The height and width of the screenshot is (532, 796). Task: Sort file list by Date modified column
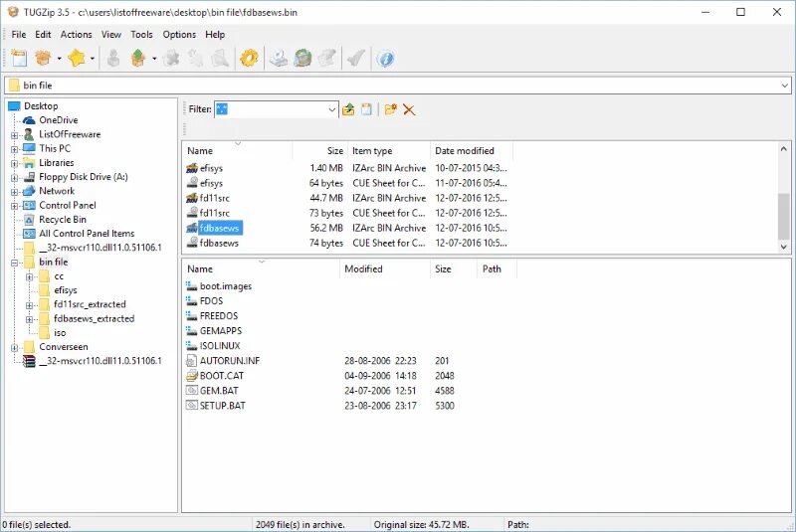click(471, 150)
